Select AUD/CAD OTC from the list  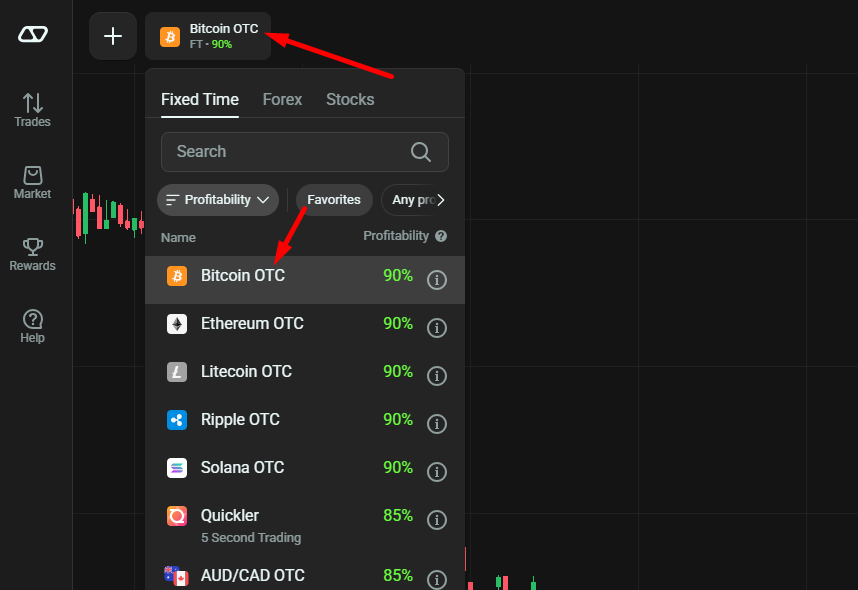305,575
